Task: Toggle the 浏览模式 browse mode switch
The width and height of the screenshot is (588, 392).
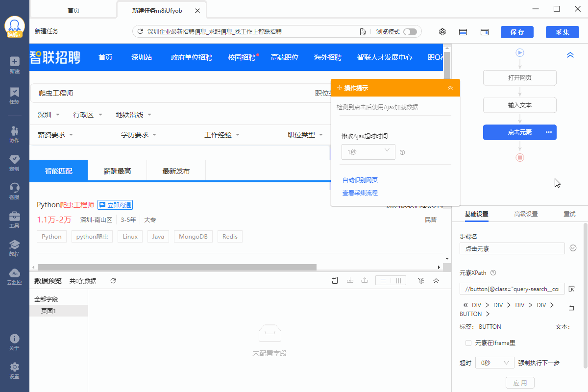Action: tap(410, 32)
